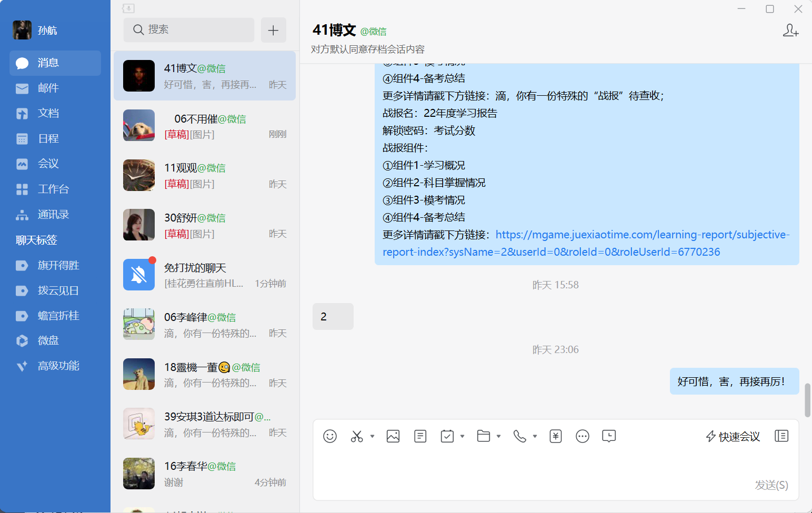Expand the phone call dropdown arrow
Image resolution: width=812 pixels, height=513 pixels.
pyautogui.click(x=535, y=436)
